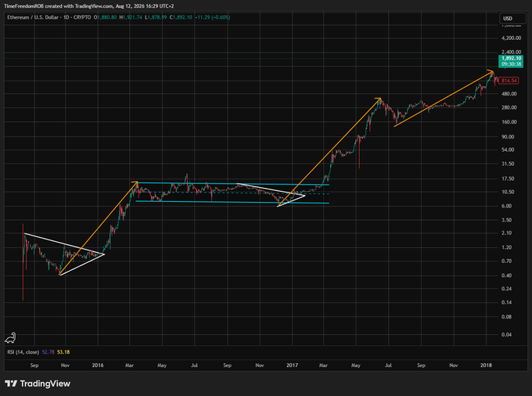The image size is (532, 396).
Task: Click the 2,400.00 price axis label
Action: click(x=512, y=52)
